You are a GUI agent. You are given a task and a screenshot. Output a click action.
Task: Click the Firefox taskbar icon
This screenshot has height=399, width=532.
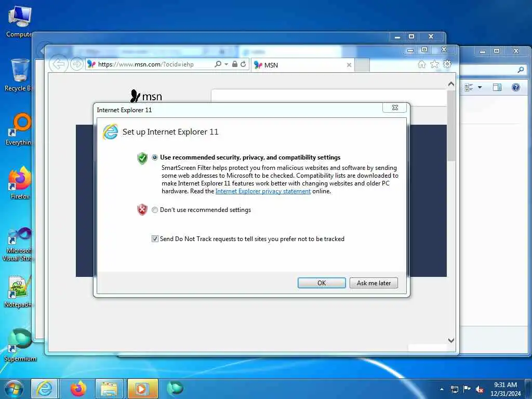[x=78, y=389]
